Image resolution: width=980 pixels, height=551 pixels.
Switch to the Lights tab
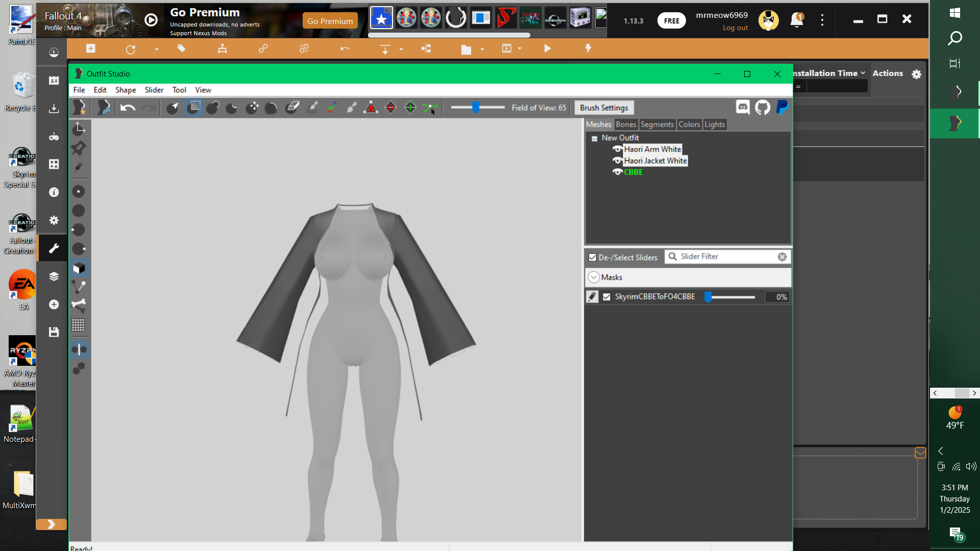(x=715, y=124)
